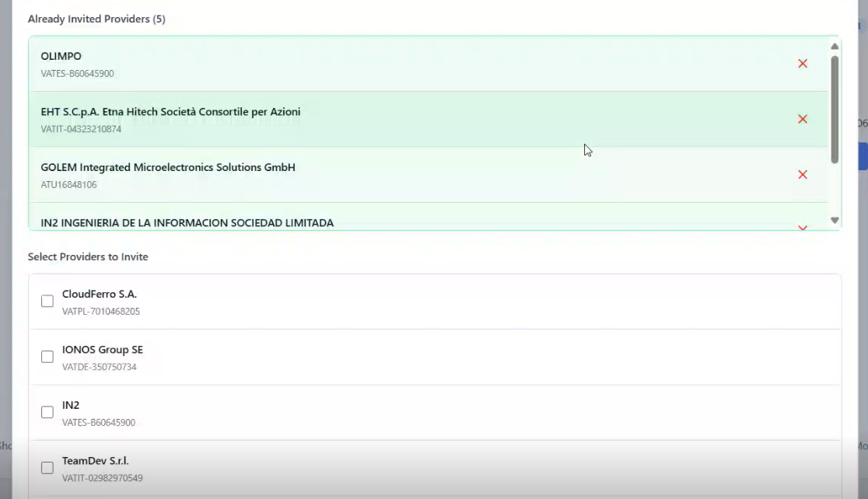Click the VATDE-350750734 VAT number text
Image resolution: width=868 pixels, height=499 pixels.
click(100, 367)
